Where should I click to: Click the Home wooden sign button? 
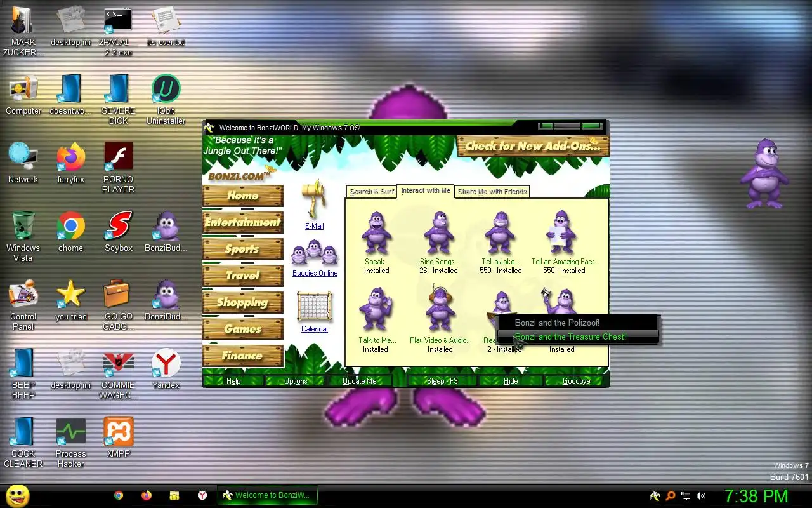pyautogui.click(x=243, y=196)
